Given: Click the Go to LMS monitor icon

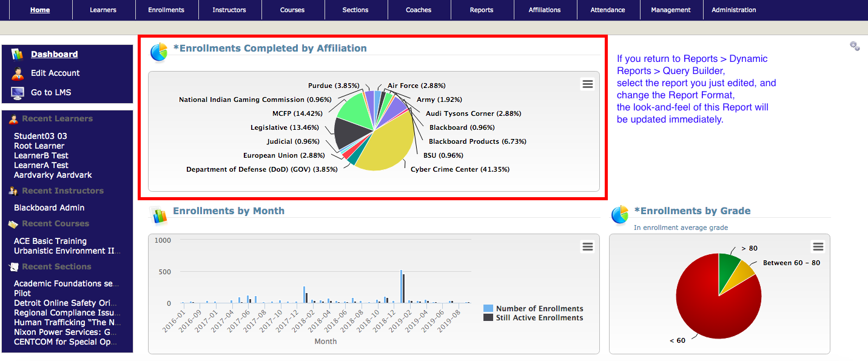Looking at the screenshot, I should pos(17,93).
